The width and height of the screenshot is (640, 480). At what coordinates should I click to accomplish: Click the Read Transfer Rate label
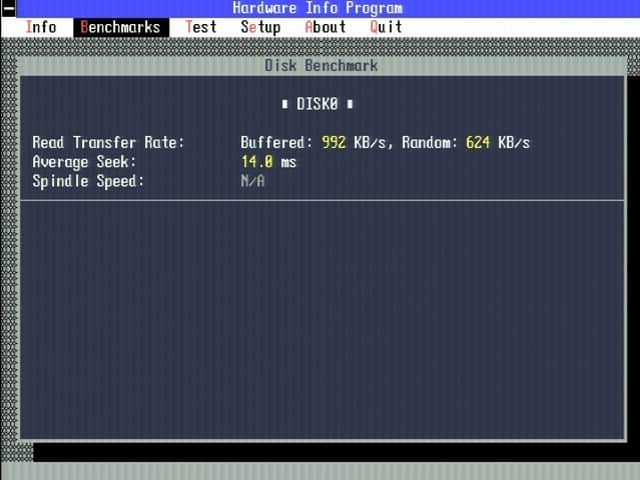click(109, 142)
